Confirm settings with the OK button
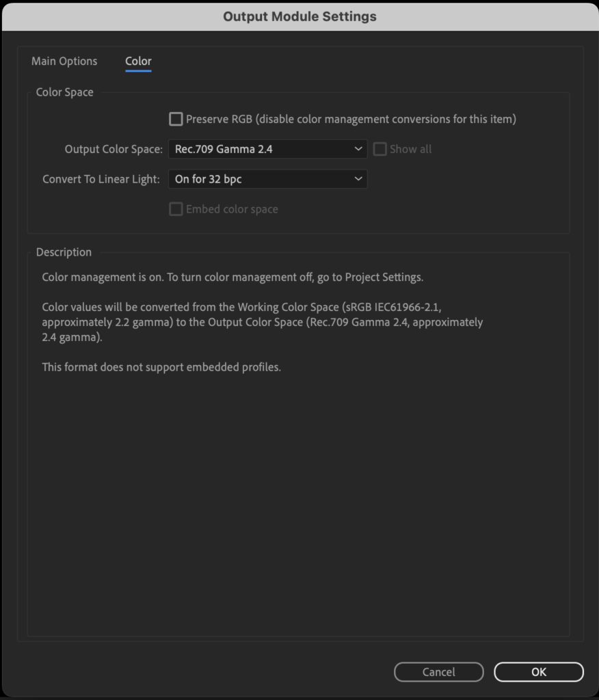 click(539, 672)
